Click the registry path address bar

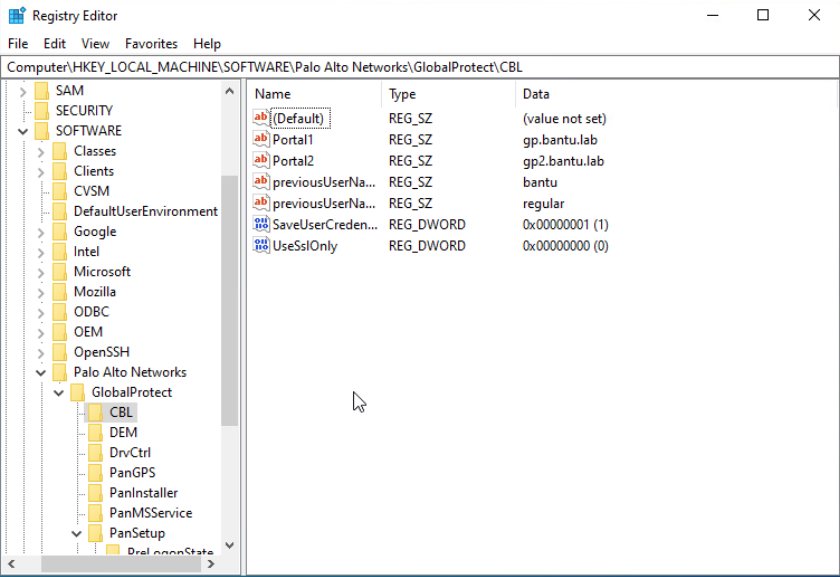coord(420,67)
